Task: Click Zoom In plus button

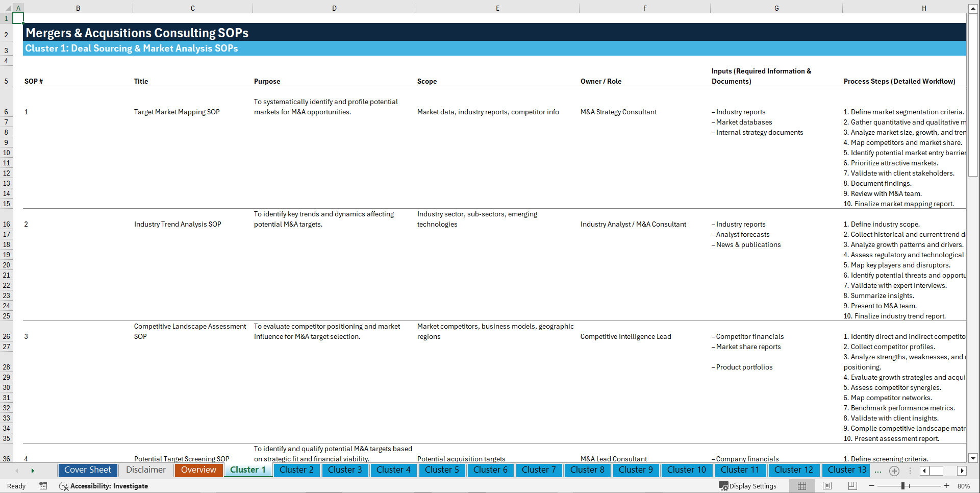Action: [946, 486]
